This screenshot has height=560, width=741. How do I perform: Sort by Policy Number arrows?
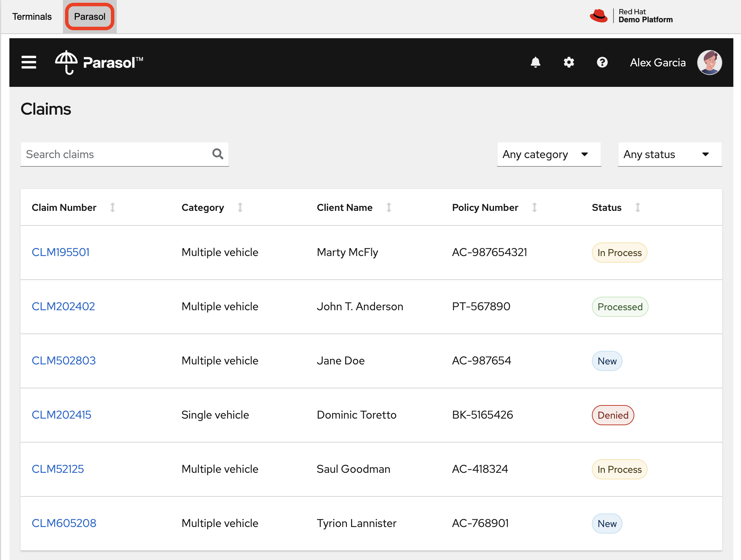point(535,207)
